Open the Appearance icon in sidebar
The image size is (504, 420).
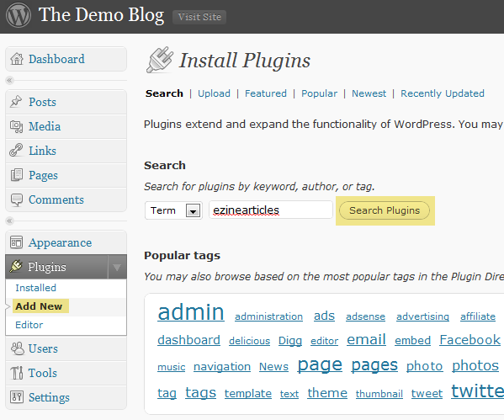pos(16,242)
